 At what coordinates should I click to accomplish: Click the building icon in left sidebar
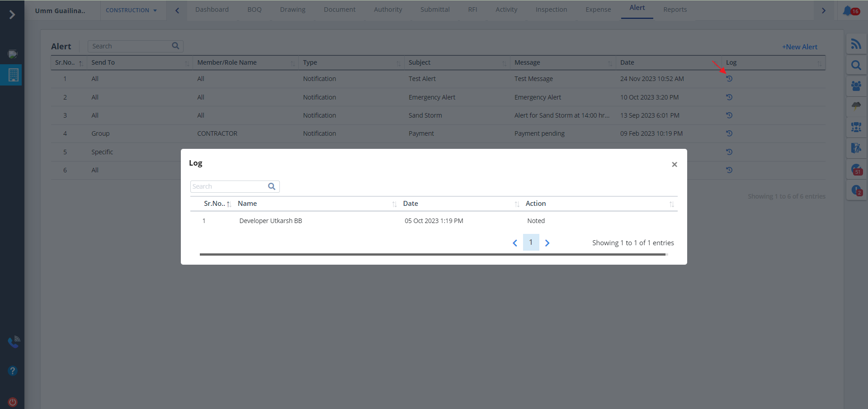[13, 75]
